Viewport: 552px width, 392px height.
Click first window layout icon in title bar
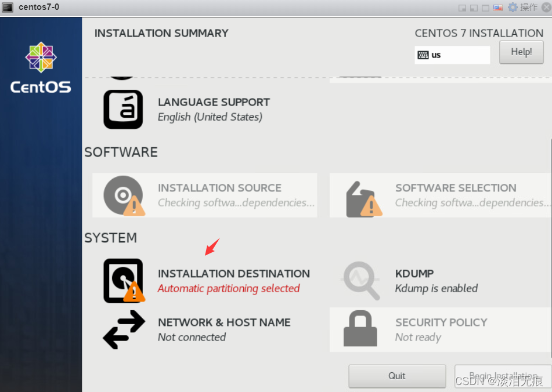pyautogui.click(x=462, y=8)
